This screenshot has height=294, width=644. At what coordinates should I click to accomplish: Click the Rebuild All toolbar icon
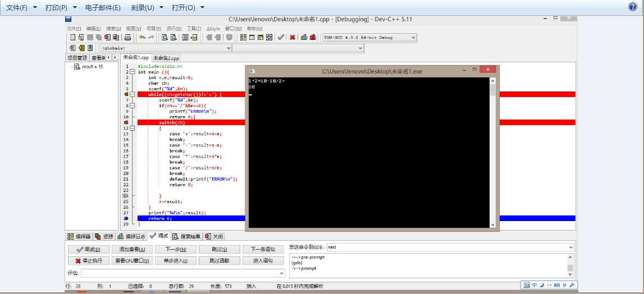pos(269,38)
